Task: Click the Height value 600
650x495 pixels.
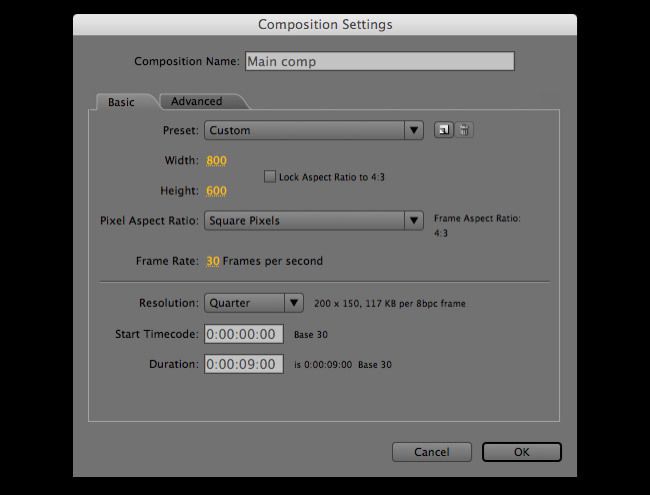Action: coord(216,191)
